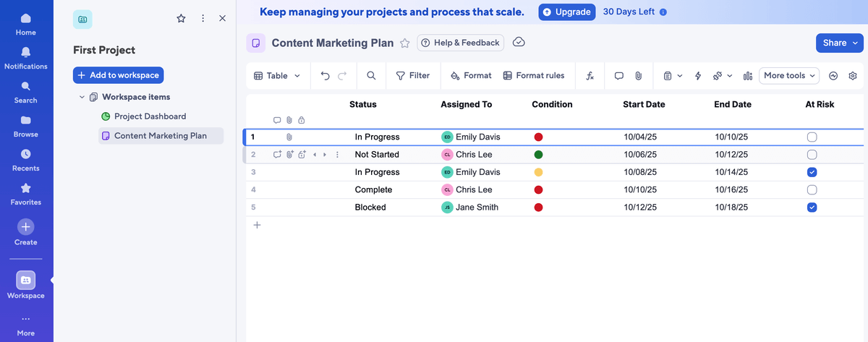Image resolution: width=868 pixels, height=342 pixels.
Task: Click row 1 attachment paperclip icon
Action: 289,137
